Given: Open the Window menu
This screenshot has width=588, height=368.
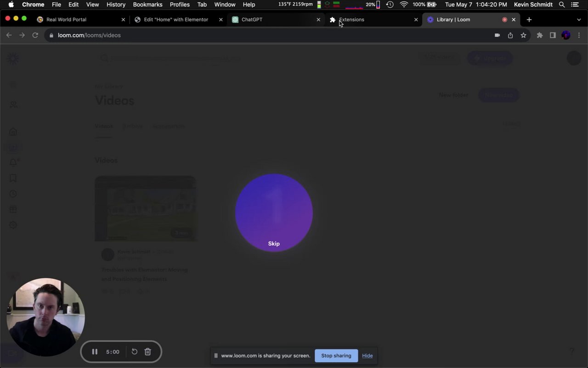Looking at the screenshot, I should (x=225, y=5).
